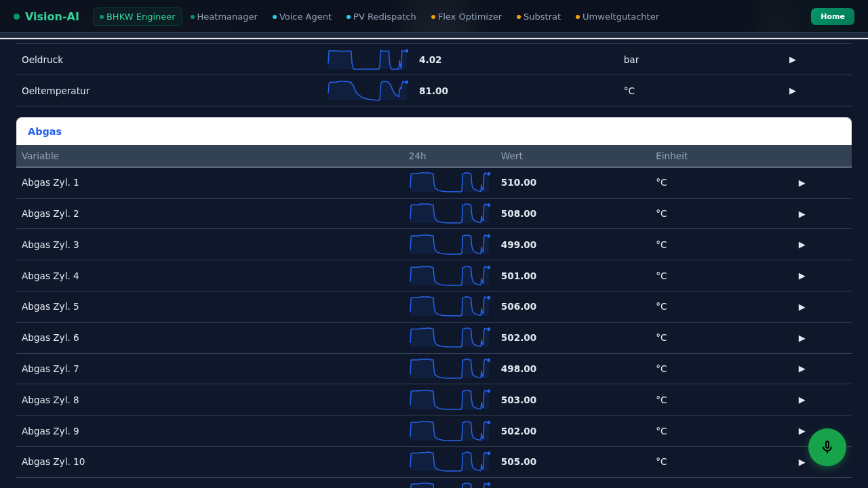The height and width of the screenshot is (488, 868).
Task: Click the Abgas Zyl. 5 sparkline
Action: click(449, 306)
